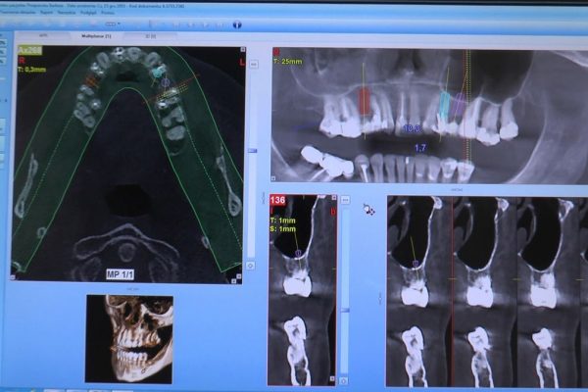Click the axial slice slider handle

(x=251, y=150)
